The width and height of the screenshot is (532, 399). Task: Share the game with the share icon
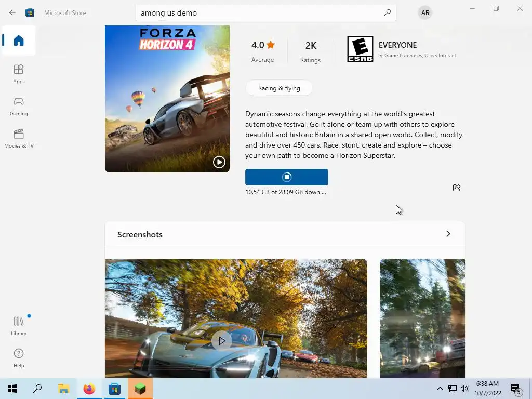click(457, 188)
